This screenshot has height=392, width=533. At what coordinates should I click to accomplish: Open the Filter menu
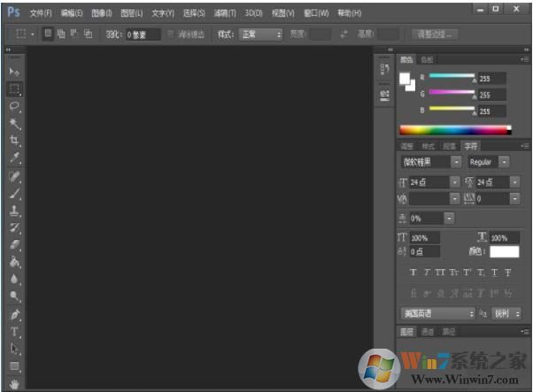(225, 13)
